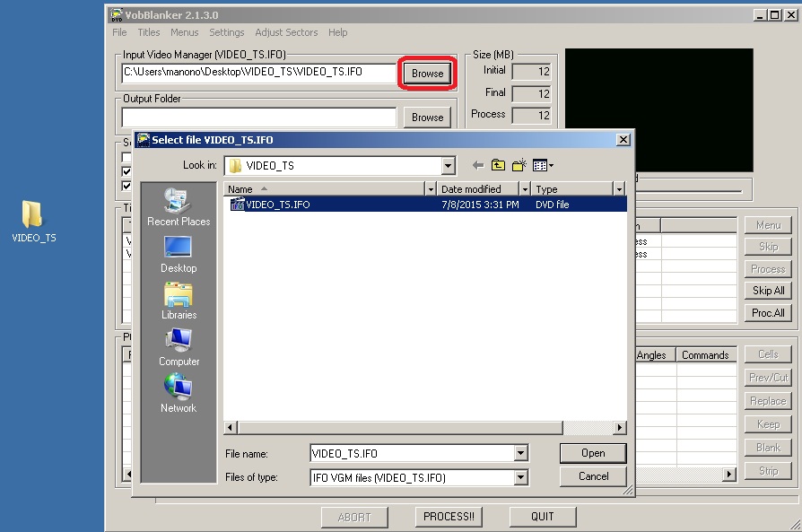Open Network in dialog sidebar
Screen dimensions: 802x532
point(178,394)
